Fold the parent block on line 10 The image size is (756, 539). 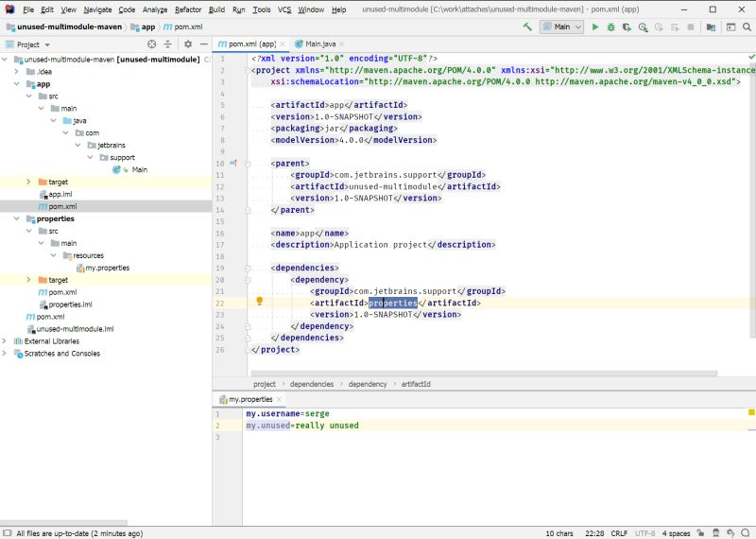pos(248,164)
